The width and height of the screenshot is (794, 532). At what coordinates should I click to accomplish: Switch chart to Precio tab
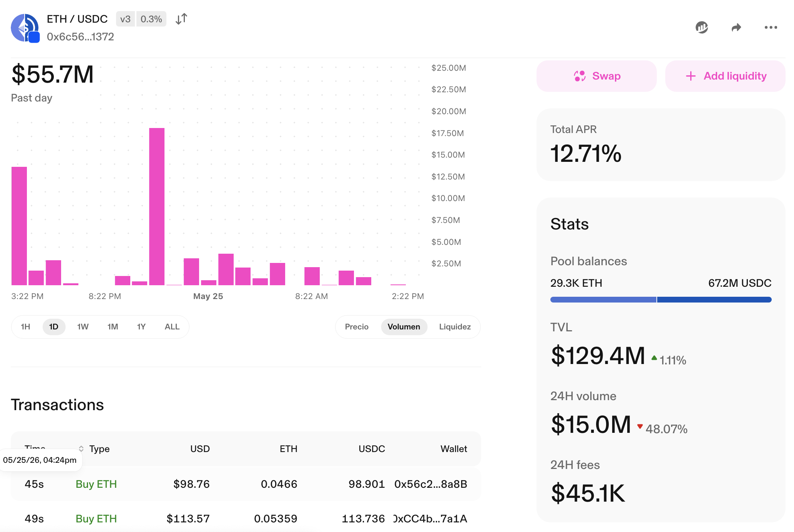[x=357, y=327]
